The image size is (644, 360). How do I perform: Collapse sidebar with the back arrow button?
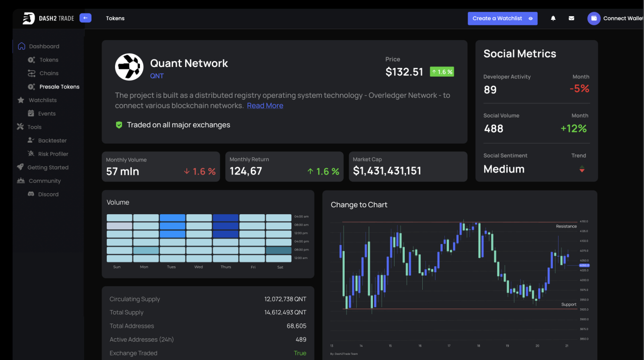click(85, 18)
